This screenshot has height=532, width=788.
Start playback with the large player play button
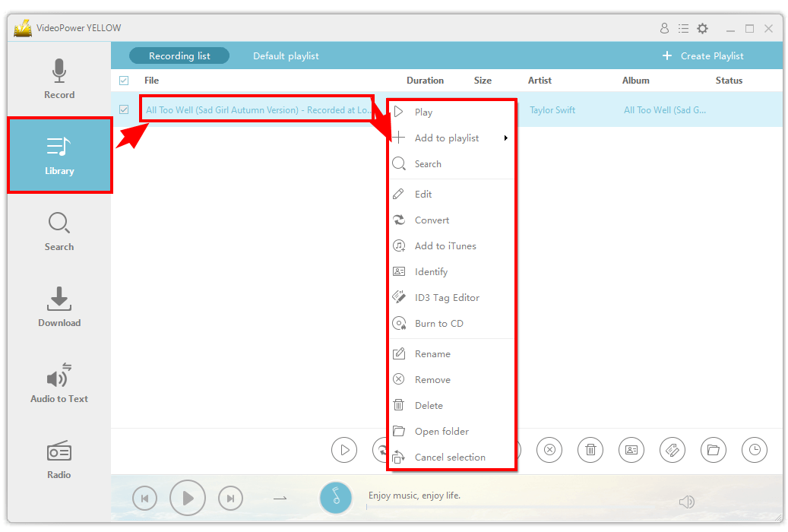(188, 499)
